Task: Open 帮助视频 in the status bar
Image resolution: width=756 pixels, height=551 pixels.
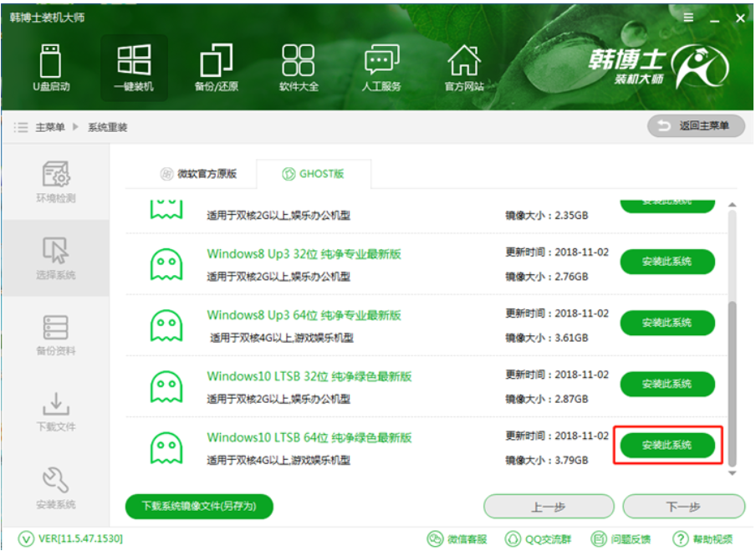Action: tap(702, 538)
